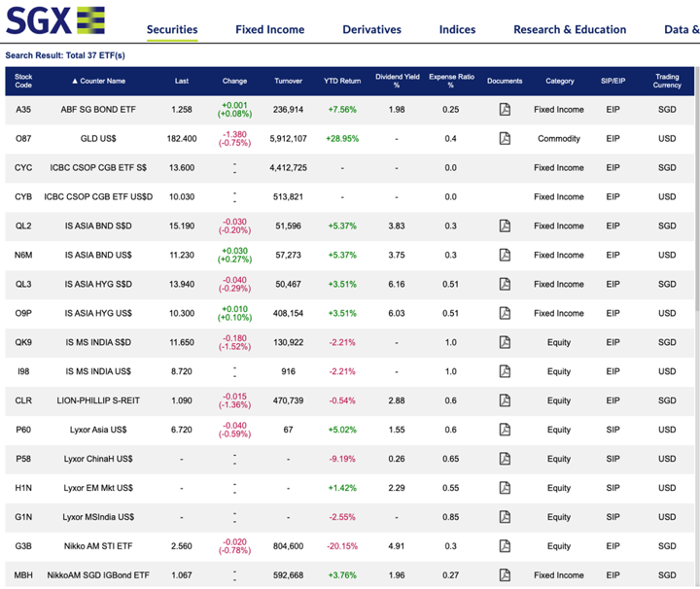Click expense ratio value 0.85
Viewport: 700px width, 589px height.
pos(451,517)
